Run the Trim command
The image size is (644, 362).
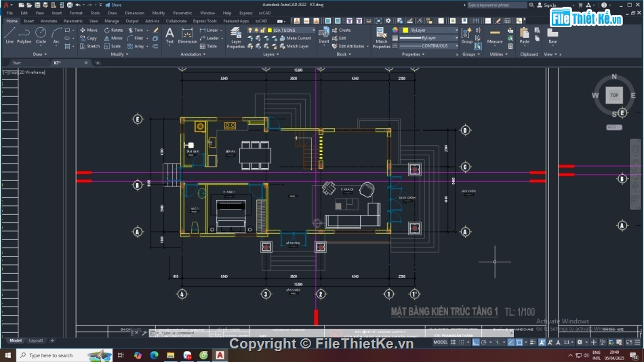[x=136, y=30]
